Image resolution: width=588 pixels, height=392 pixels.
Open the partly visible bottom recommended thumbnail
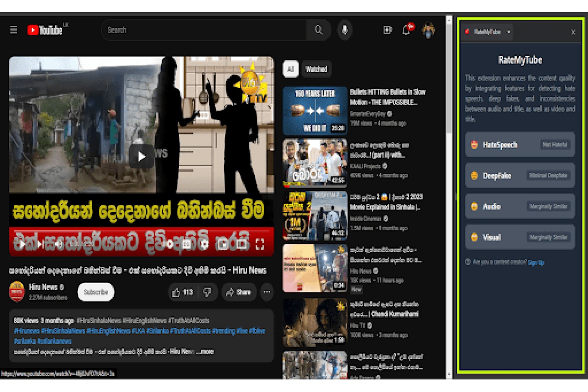point(315,365)
